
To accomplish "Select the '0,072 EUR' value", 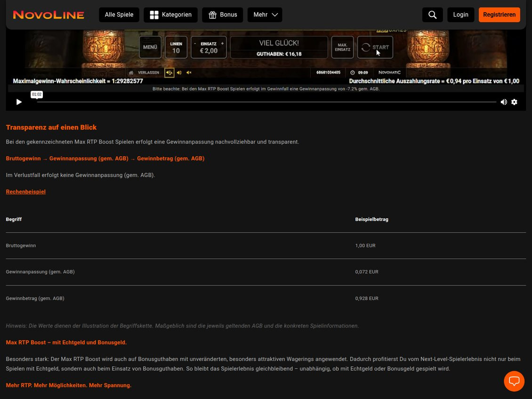I will click(x=367, y=272).
